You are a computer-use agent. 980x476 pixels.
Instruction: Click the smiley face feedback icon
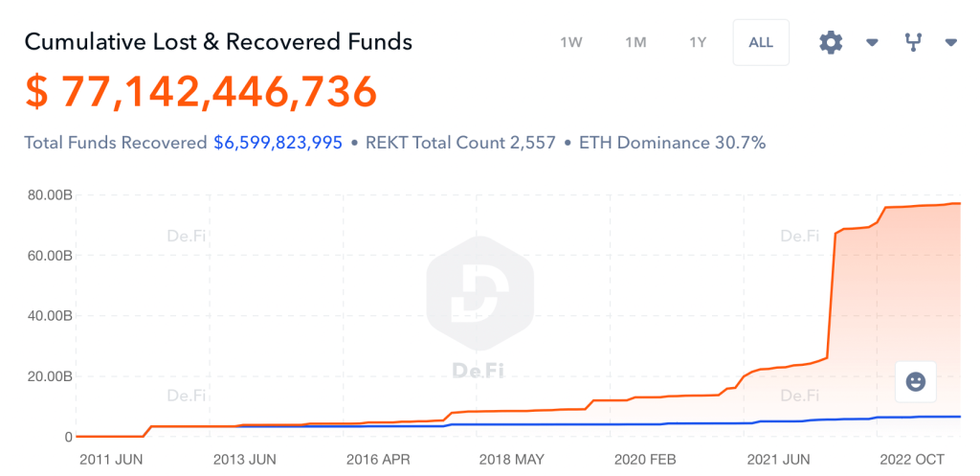pos(915,382)
